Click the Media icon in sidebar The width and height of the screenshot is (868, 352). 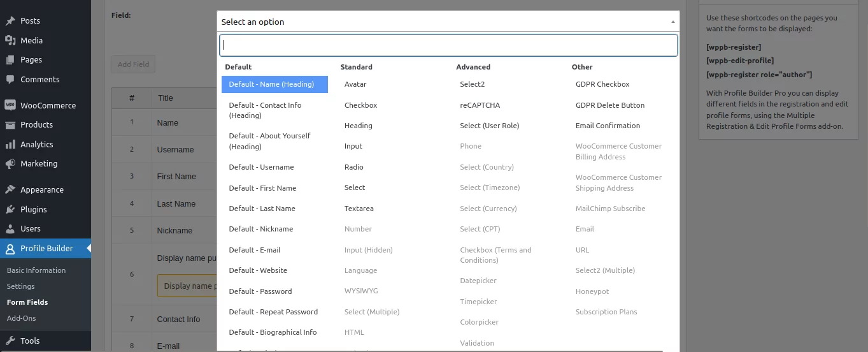coord(10,40)
